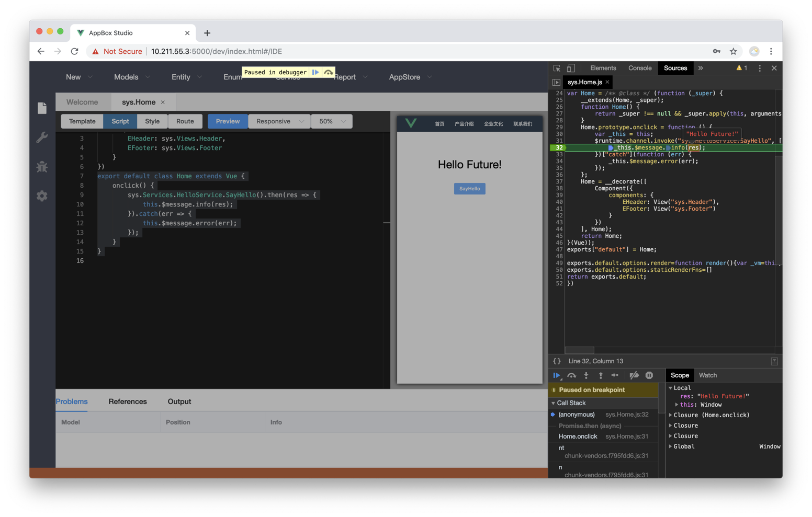Toggle deactivate breakpoints

(x=634, y=375)
